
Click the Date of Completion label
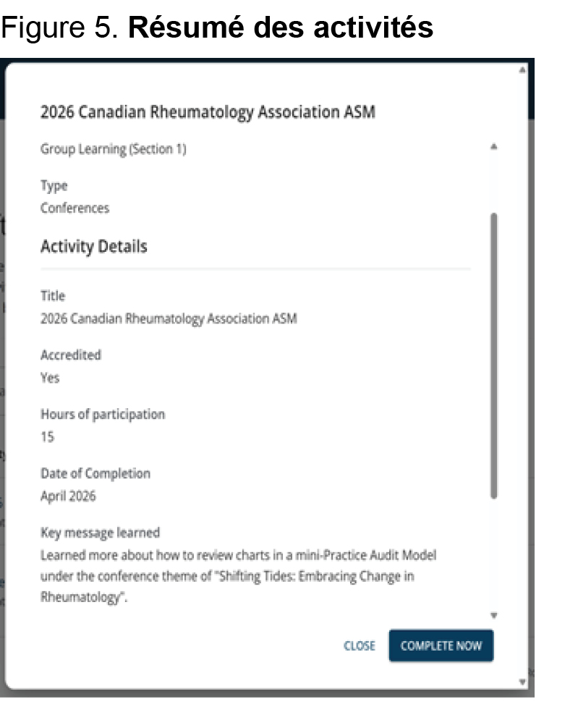pyautogui.click(x=95, y=473)
